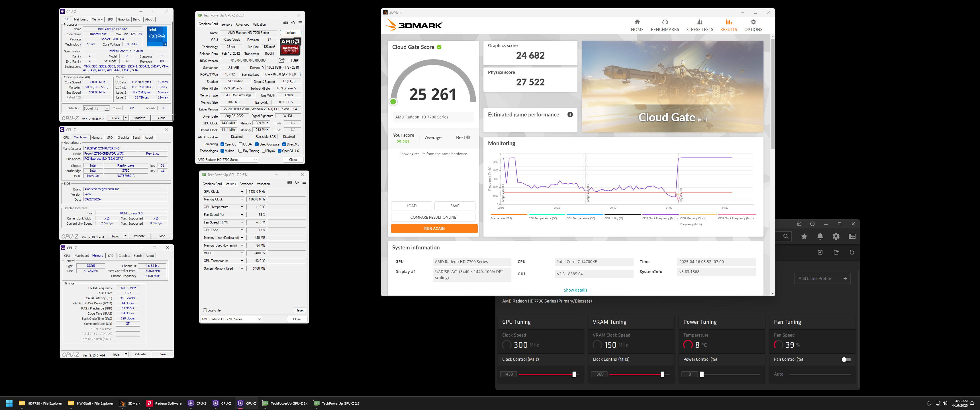Open Windows Start button

click(9, 403)
